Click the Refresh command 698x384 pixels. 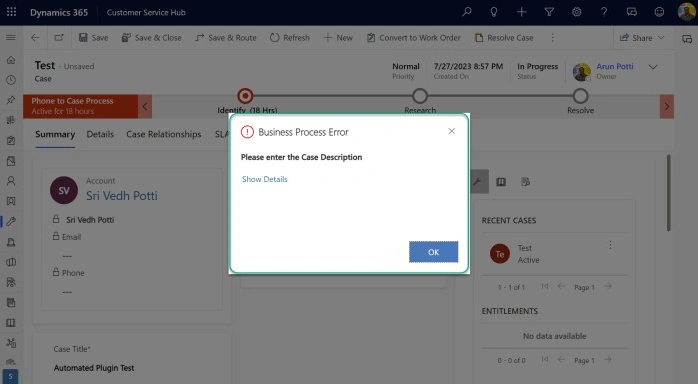tap(289, 38)
